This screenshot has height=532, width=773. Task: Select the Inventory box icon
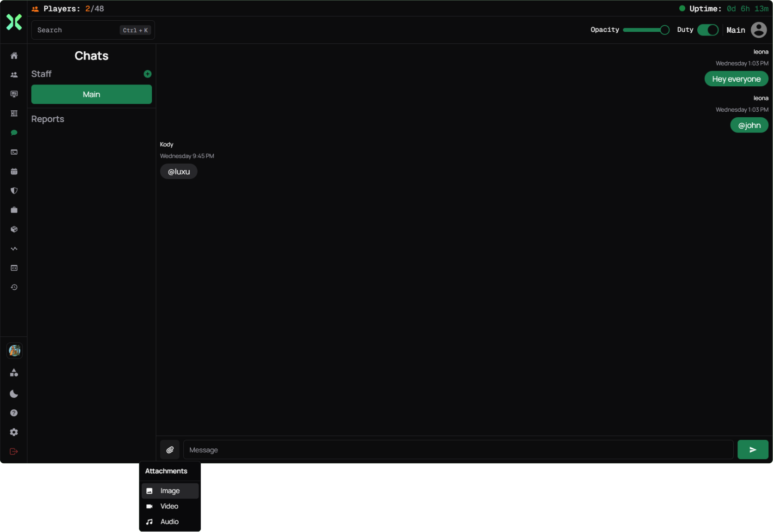coord(14,229)
